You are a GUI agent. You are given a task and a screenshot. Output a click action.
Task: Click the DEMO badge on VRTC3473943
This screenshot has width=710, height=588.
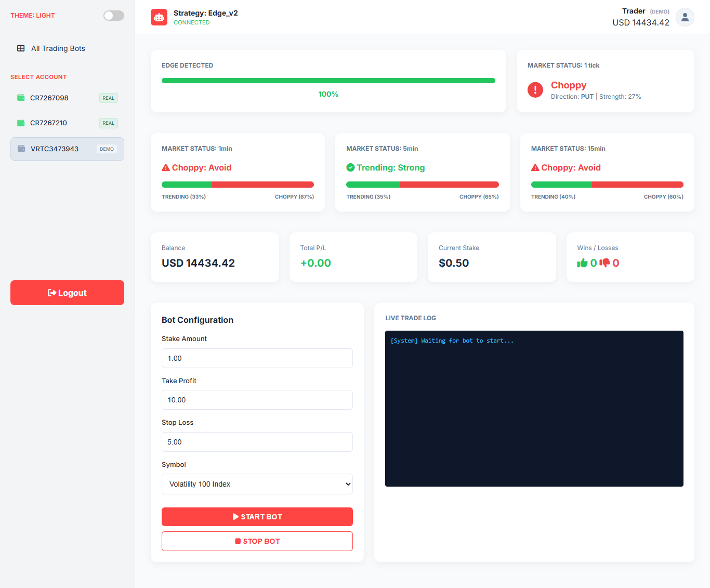point(107,149)
